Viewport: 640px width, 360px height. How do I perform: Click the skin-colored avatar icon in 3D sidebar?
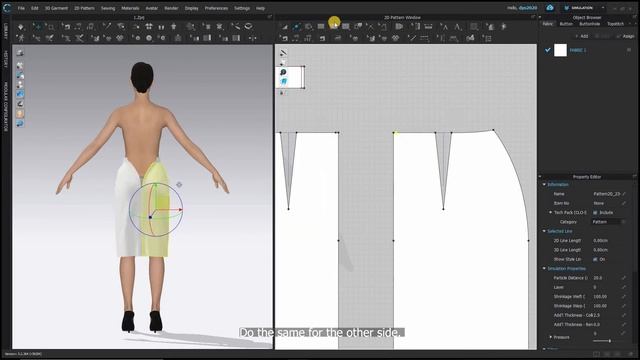point(20,114)
